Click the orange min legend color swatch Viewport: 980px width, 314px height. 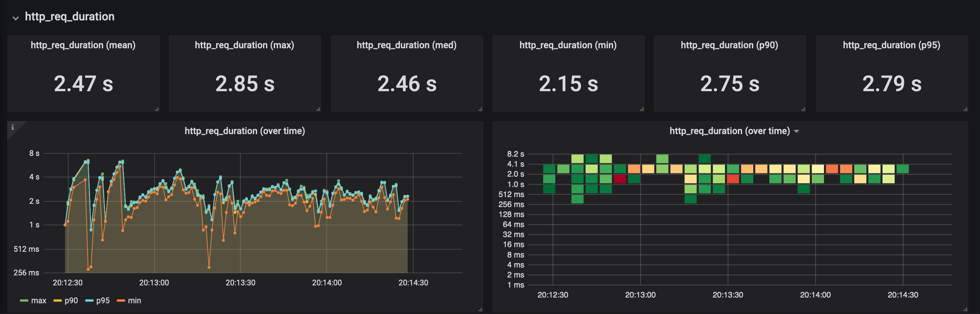(x=121, y=301)
